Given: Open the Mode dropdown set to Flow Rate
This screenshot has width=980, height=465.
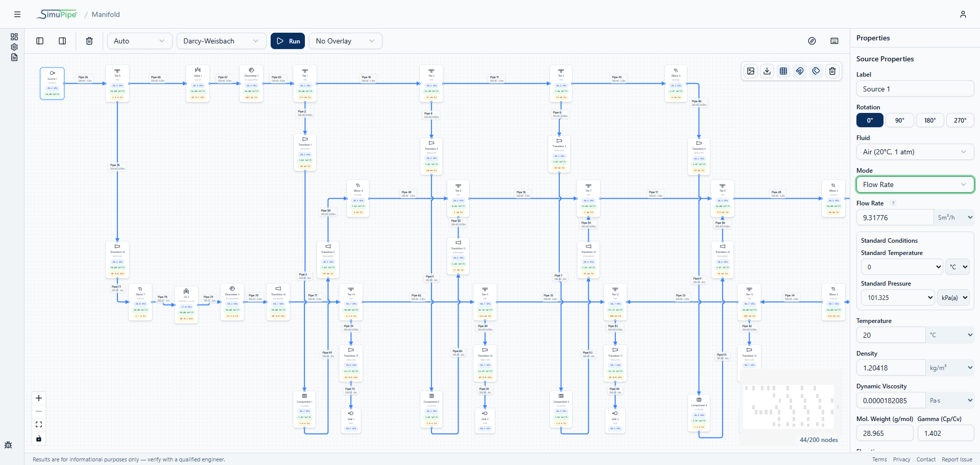Looking at the screenshot, I should [x=915, y=184].
